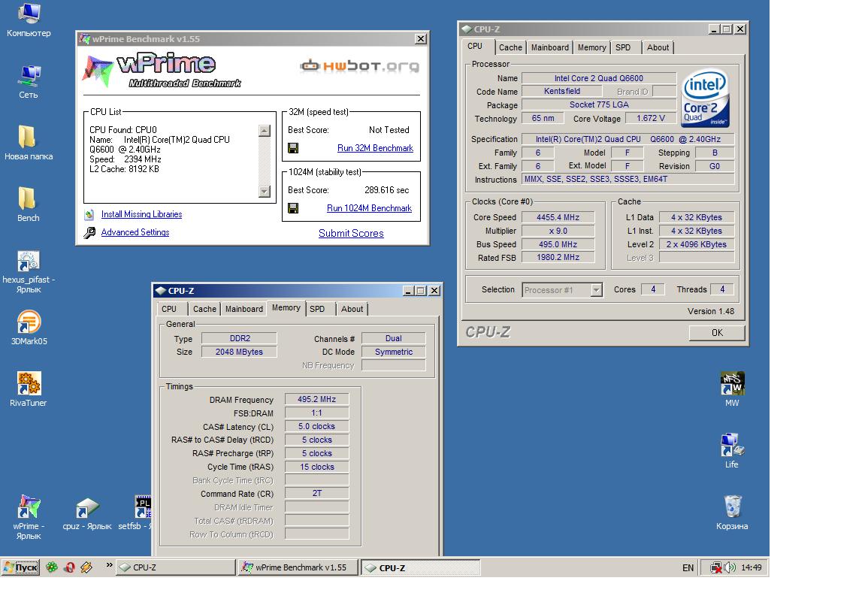Open Advanced Settings link

(135, 232)
